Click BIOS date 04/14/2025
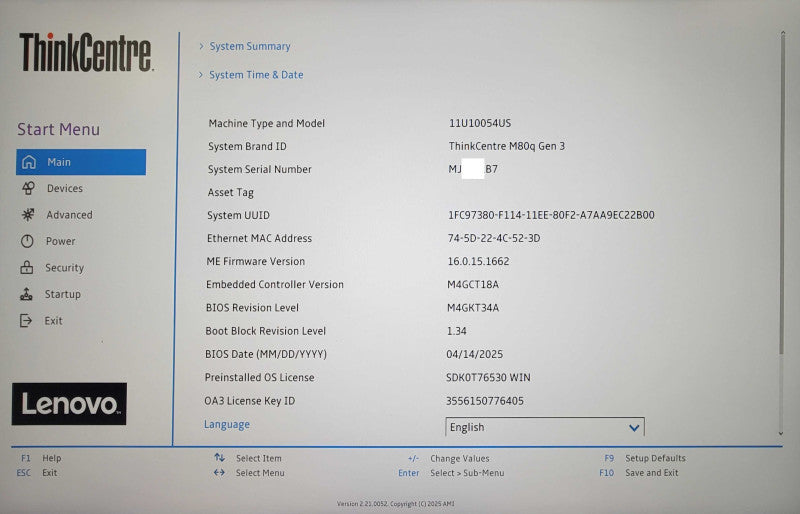 pyautogui.click(x=474, y=354)
